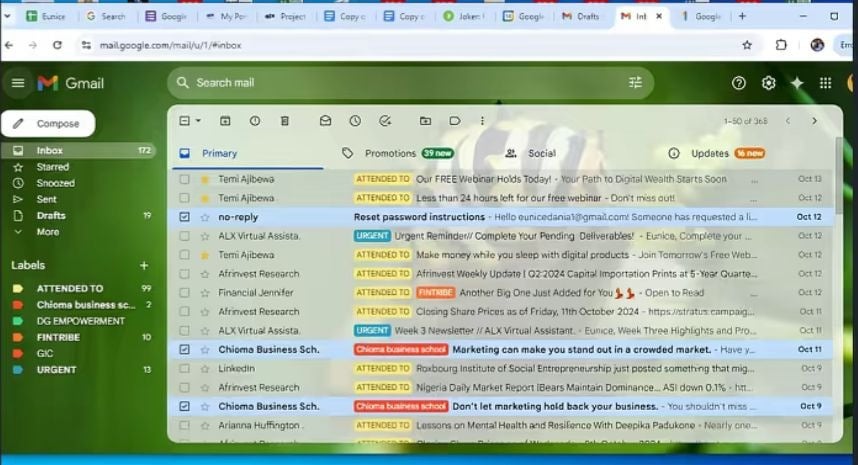Image resolution: width=858 pixels, height=465 pixels.
Task: Snooze the selected emails
Action: [x=355, y=121]
